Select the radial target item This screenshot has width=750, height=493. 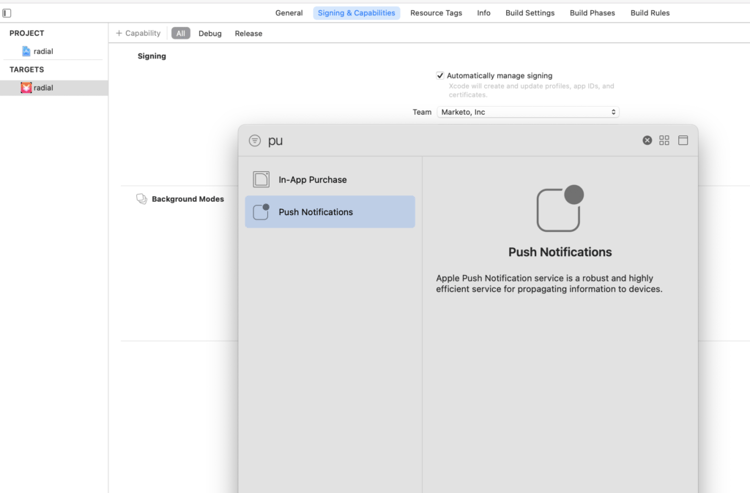(x=54, y=88)
